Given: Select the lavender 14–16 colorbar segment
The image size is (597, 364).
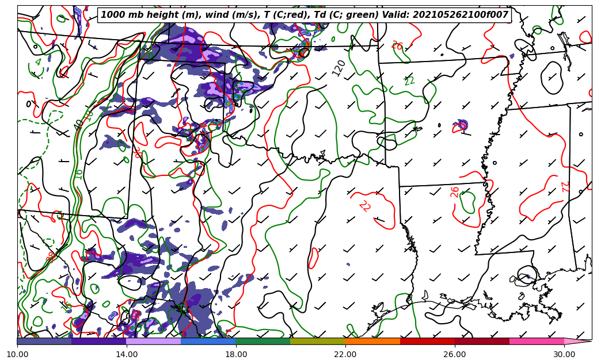Looking at the screenshot, I should (154, 341).
